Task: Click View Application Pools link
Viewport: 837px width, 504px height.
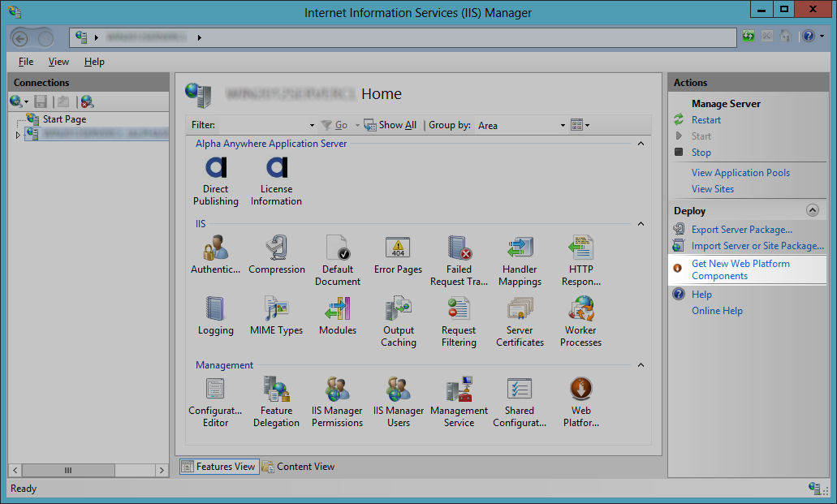Action: (x=740, y=173)
